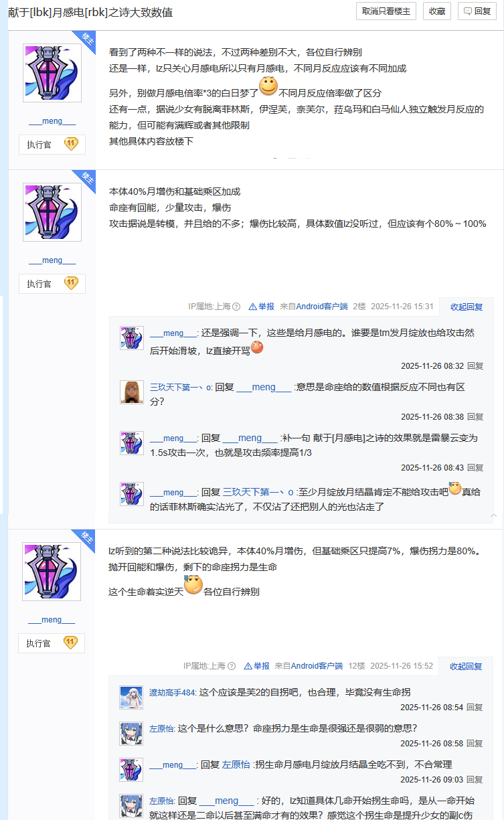
Task: Open 渡劫高手484 username link
Action: click(173, 691)
